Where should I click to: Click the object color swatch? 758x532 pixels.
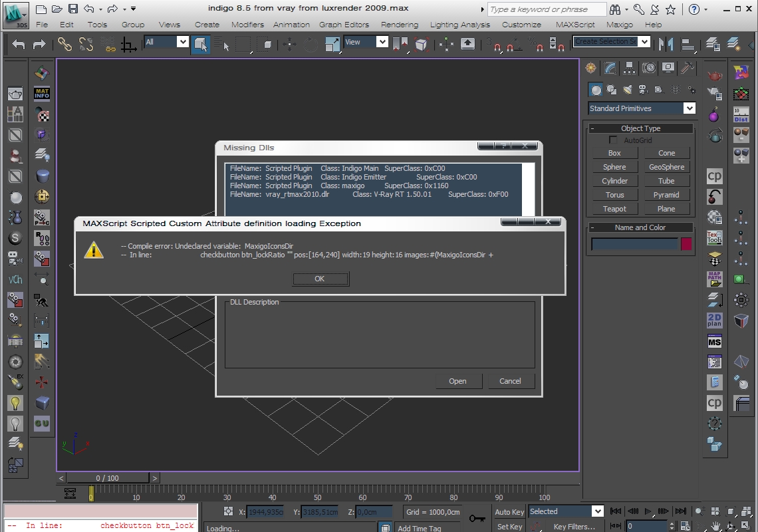click(x=686, y=244)
